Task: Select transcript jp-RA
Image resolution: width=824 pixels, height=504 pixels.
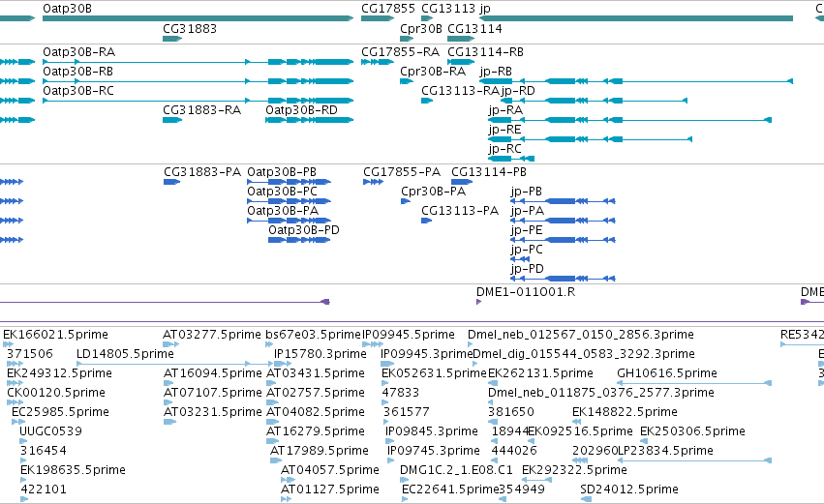Action: pyautogui.click(x=629, y=120)
